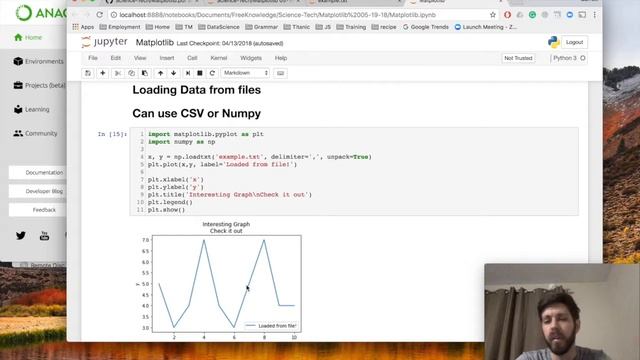Open the Home bookmarks folder

[x=158, y=27]
